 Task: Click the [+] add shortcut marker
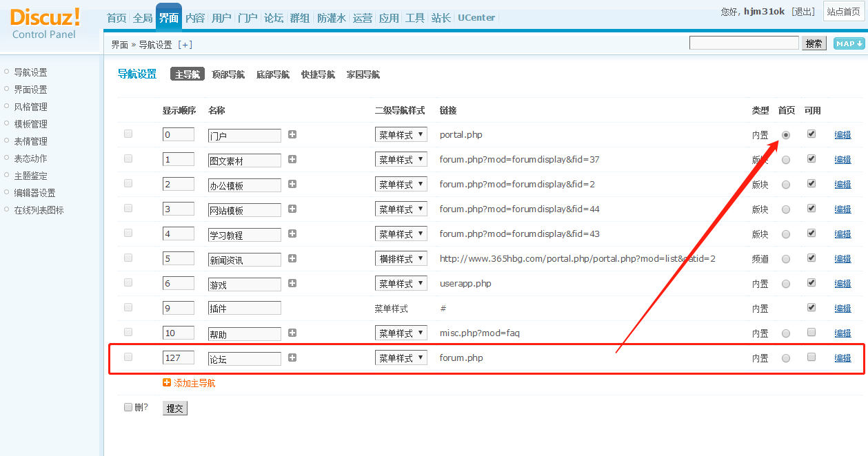(185, 45)
